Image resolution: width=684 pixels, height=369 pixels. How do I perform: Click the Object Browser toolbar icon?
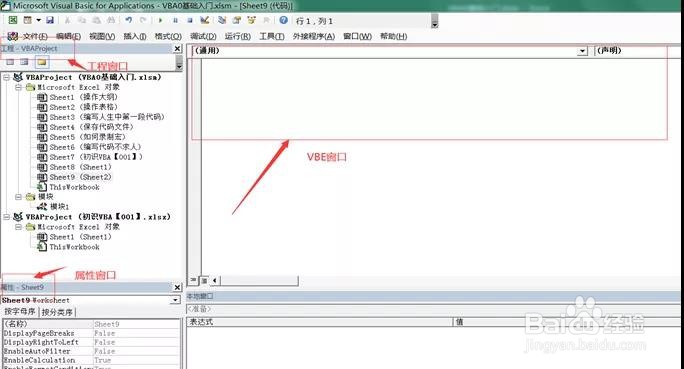click(252, 20)
